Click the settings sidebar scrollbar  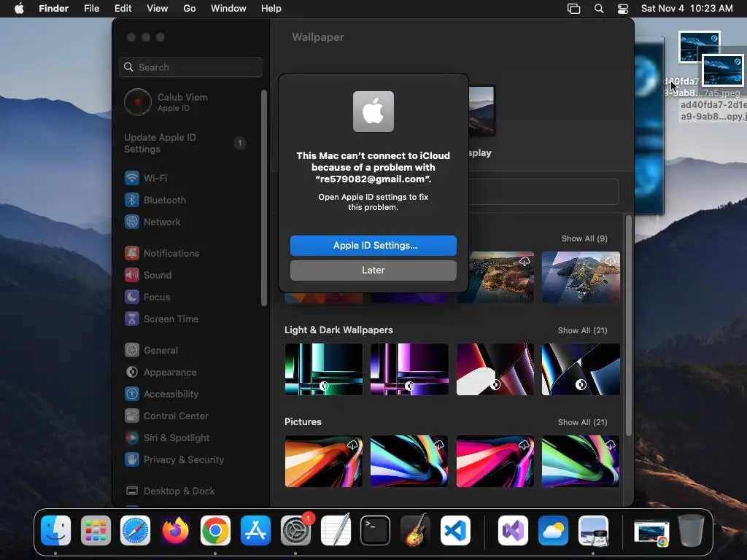click(x=264, y=198)
